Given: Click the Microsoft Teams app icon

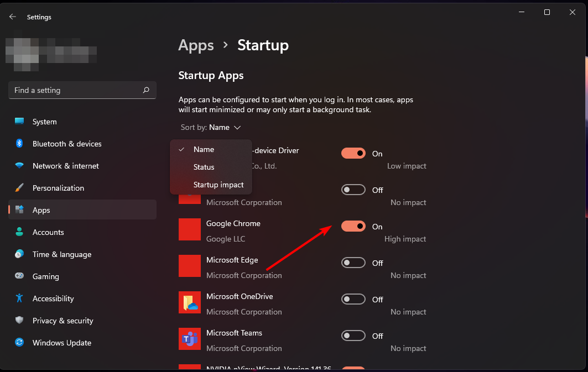Looking at the screenshot, I should point(190,339).
